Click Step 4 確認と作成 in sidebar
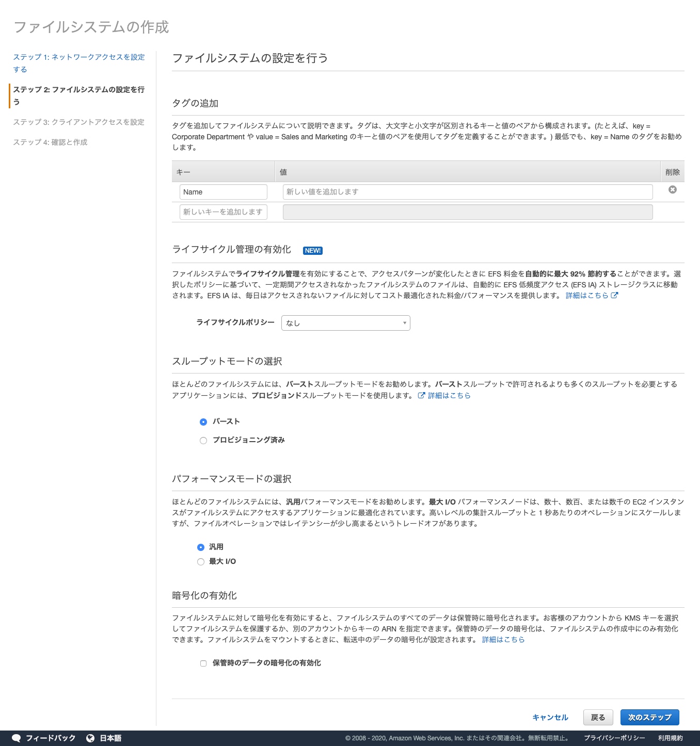Image resolution: width=700 pixels, height=746 pixels. pos(50,142)
